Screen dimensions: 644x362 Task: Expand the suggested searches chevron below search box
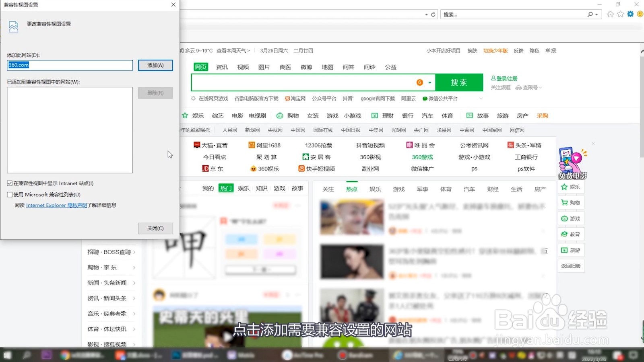coord(481,99)
